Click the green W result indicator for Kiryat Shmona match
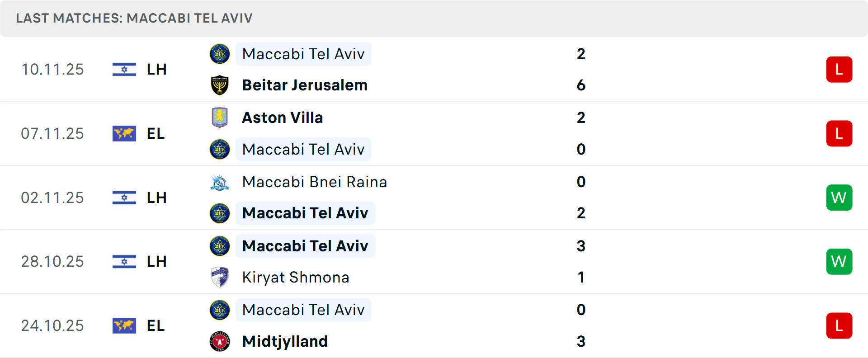The height and width of the screenshot is (358, 868). pyautogui.click(x=839, y=261)
